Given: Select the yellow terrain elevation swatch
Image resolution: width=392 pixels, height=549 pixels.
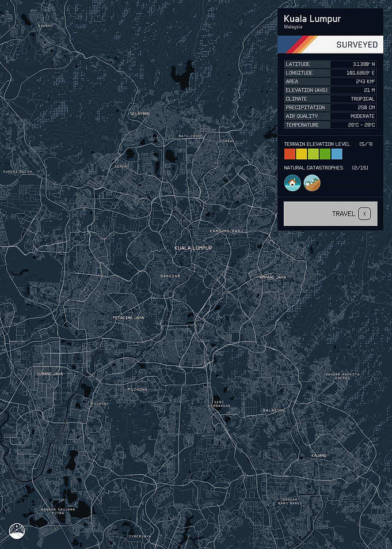Looking at the screenshot, I should point(302,154).
